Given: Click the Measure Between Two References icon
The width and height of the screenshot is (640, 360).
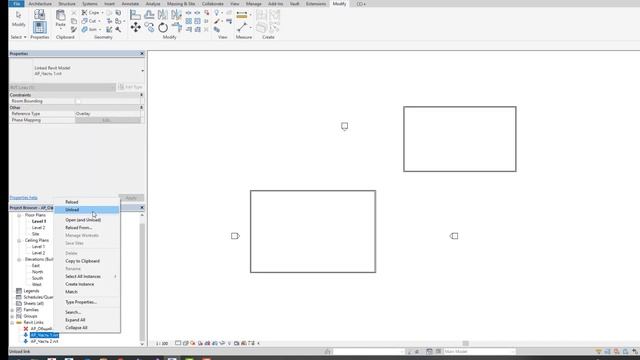Looking at the screenshot, I should (242, 27).
